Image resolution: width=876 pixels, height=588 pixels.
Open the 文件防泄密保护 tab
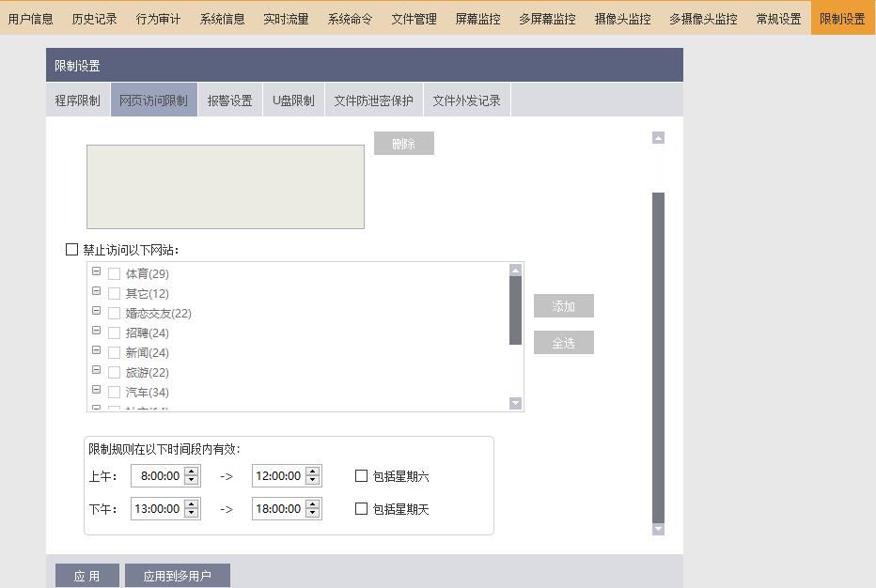point(371,99)
